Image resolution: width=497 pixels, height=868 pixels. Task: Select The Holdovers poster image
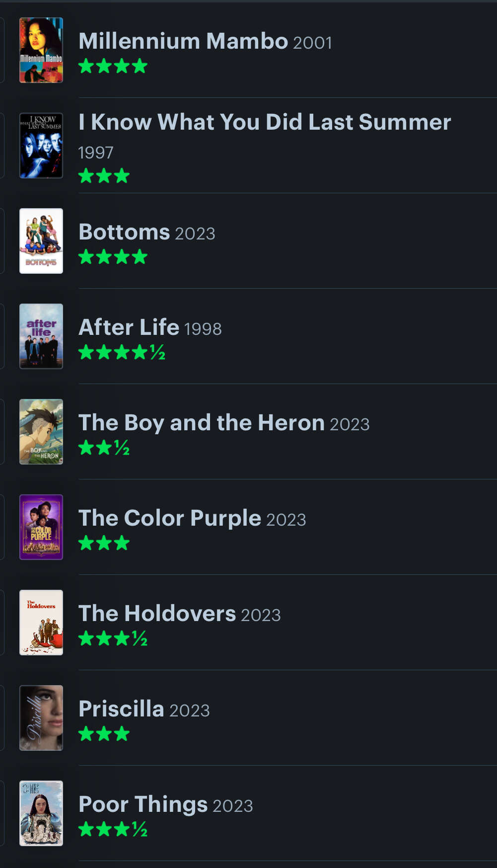click(x=41, y=623)
